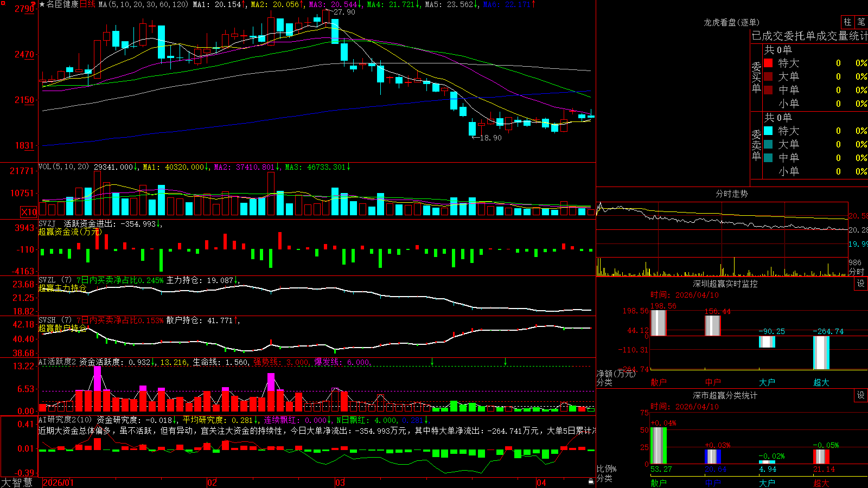Click the 超大 21.14 bar in 深市超赢分类统计
868x488 pixels.
[821, 457]
